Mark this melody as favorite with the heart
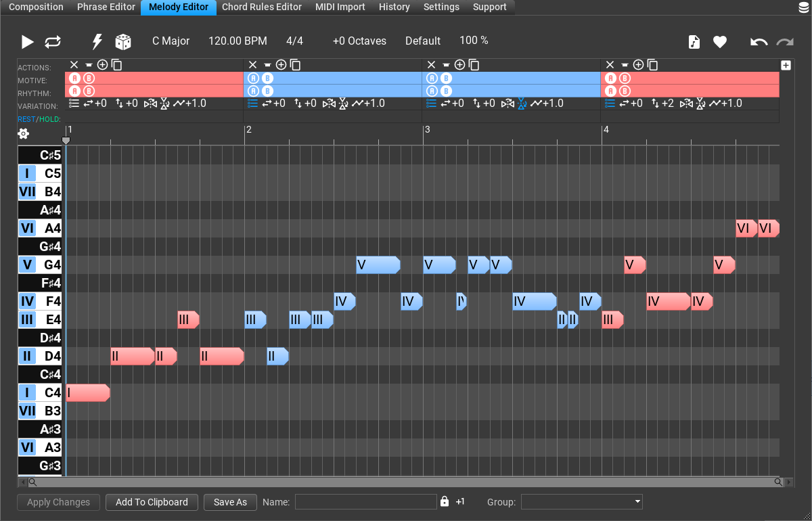Screen dimensions: 812x521 (x=719, y=41)
